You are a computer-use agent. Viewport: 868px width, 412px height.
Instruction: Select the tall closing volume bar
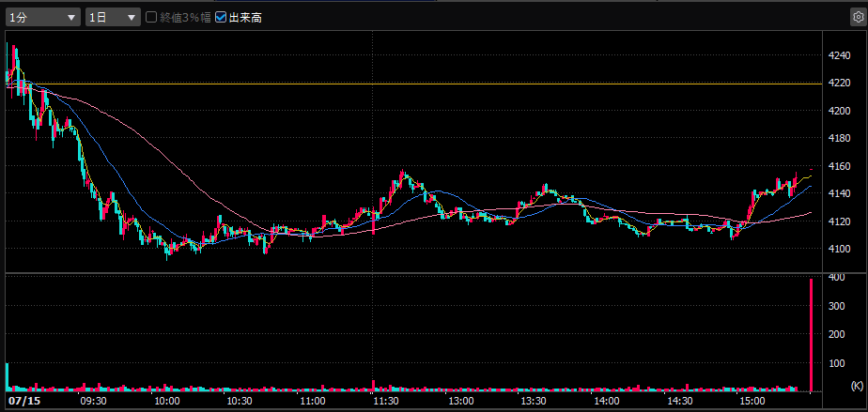tap(811, 335)
